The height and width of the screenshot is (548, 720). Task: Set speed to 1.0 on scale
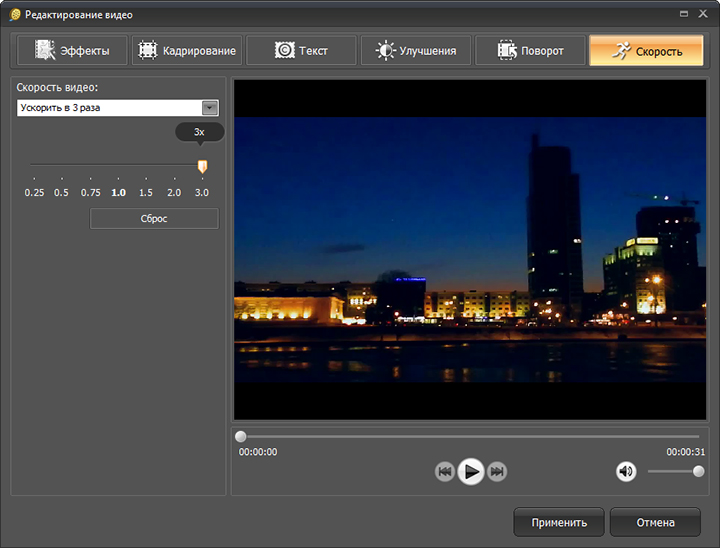[x=118, y=192]
